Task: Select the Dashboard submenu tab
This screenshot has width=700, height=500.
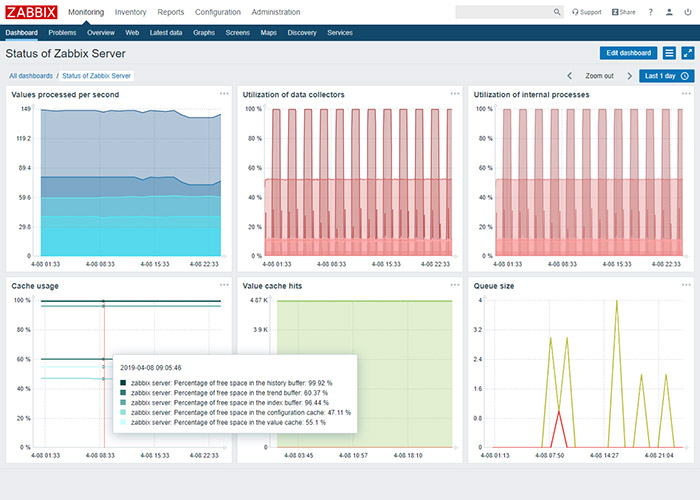Action: coord(21,33)
